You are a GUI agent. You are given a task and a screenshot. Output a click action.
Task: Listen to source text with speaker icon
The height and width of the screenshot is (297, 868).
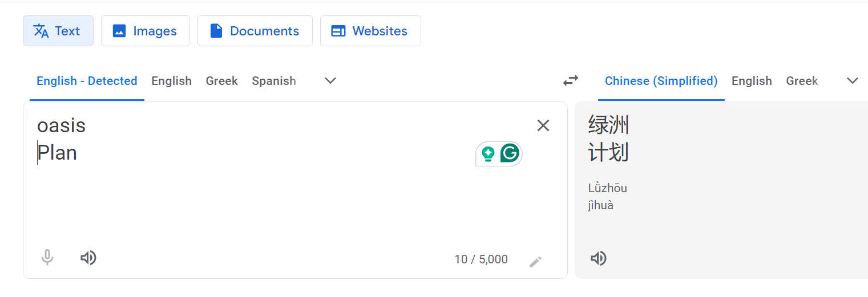click(88, 258)
